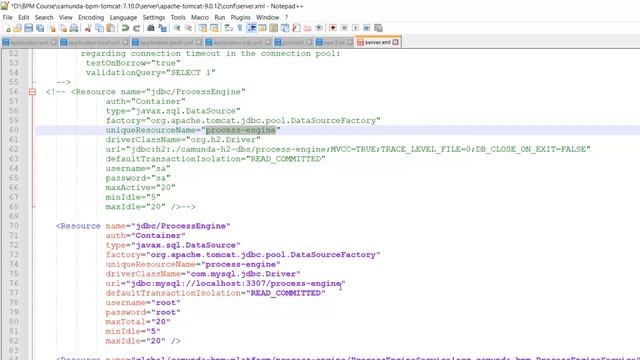
Task: Collapse the comment block fold at line 56
Action: [32, 92]
